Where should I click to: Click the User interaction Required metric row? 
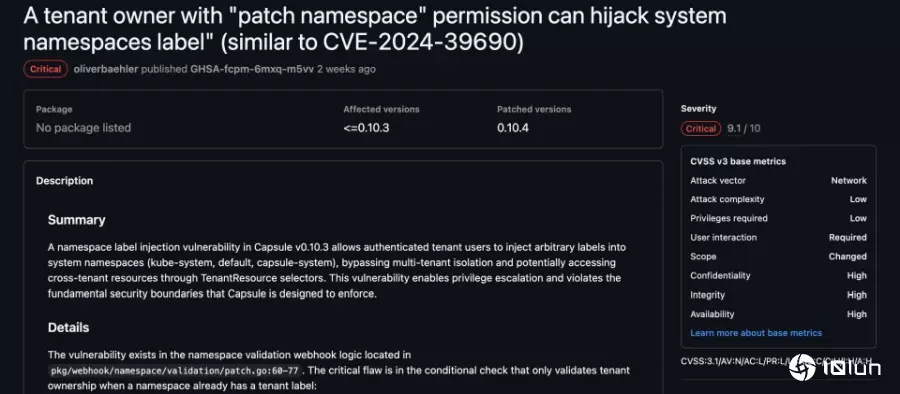coord(778,237)
